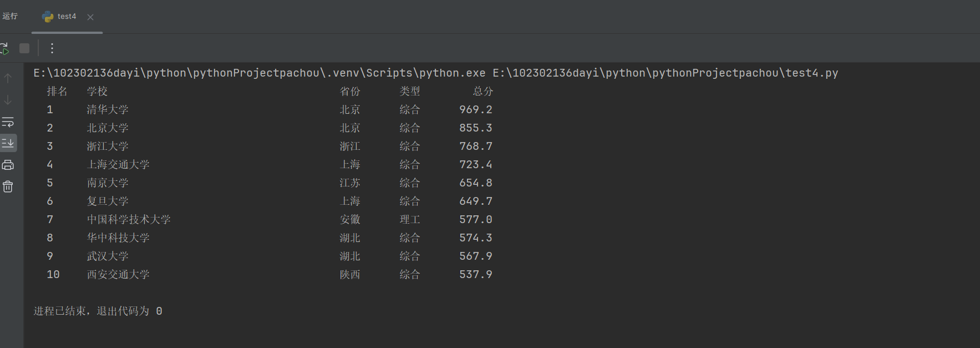Toggle soft-wrap for console output
Screen dimensions: 980x348
pos(8,122)
